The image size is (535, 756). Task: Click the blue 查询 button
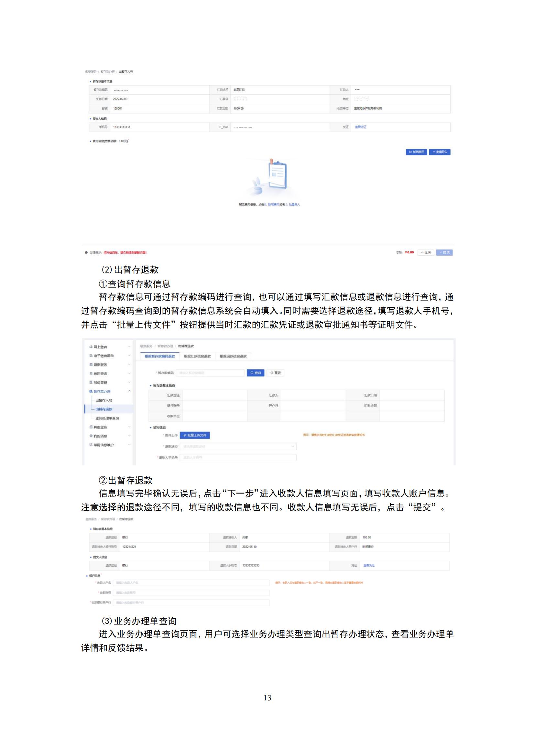coord(256,373)
